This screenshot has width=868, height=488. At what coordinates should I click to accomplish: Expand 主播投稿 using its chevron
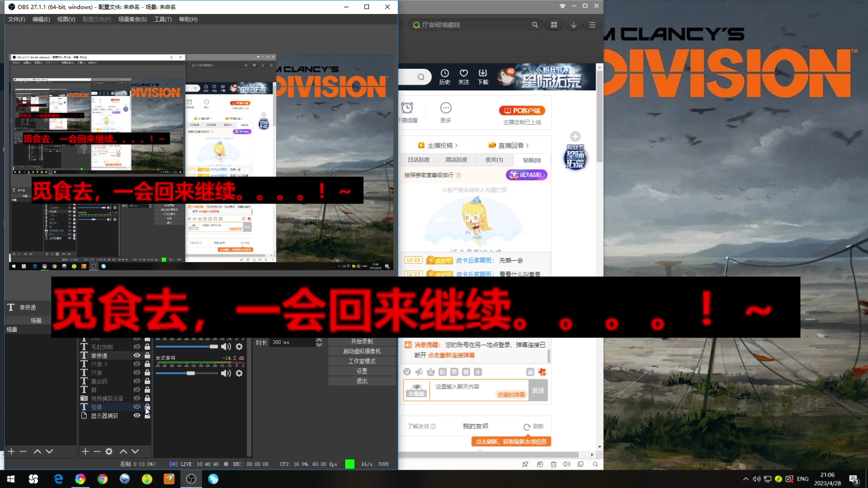click(457, 145)
